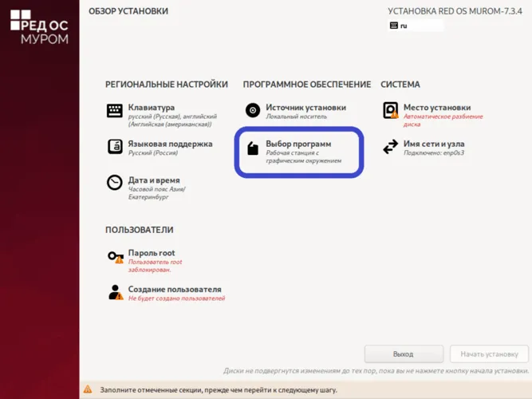Click the warning triangle in bottom notification bar

point(88,389)
